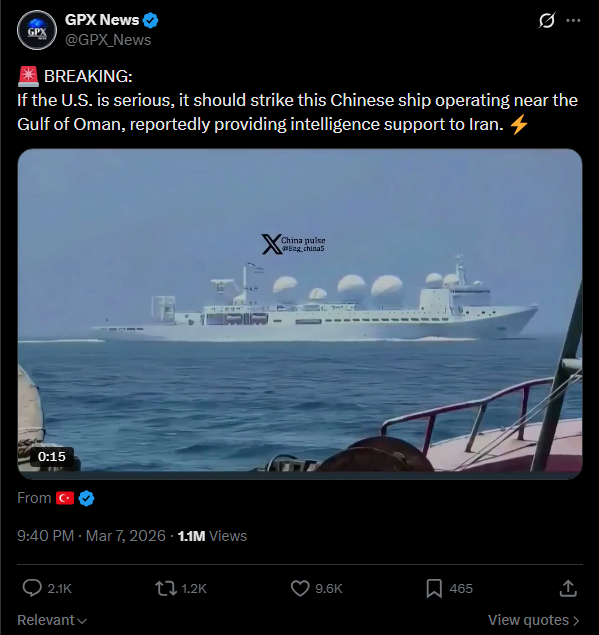Open the three-dot more options menu
The width and height of the screenshot is (599, 635).
click(x=573, y=20)
